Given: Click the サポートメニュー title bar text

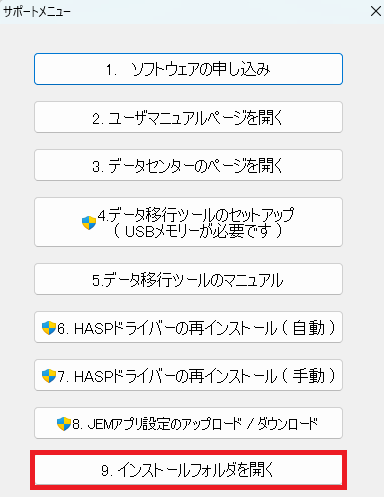Looking at the screenshot, I should tap(37, 12).
